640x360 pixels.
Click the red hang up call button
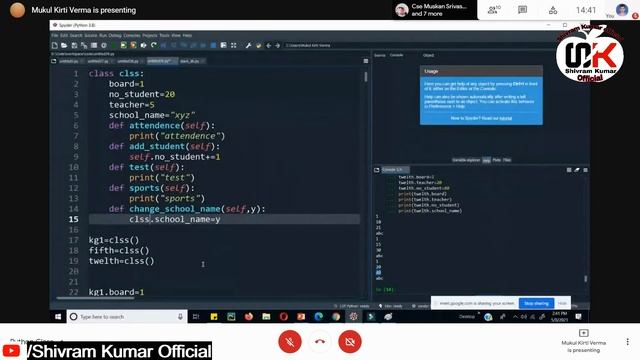[320, 342]
